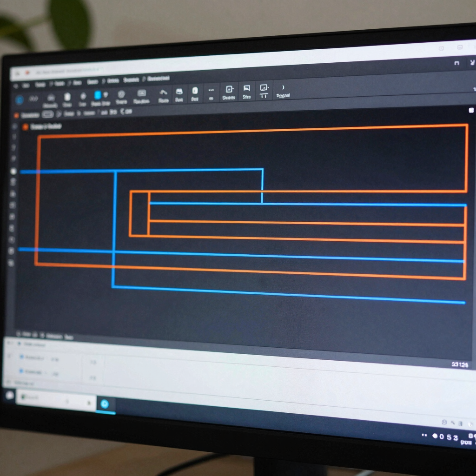Open the blue circular app on the taskbar
This screenshot has height=476, width=476.
105,404
